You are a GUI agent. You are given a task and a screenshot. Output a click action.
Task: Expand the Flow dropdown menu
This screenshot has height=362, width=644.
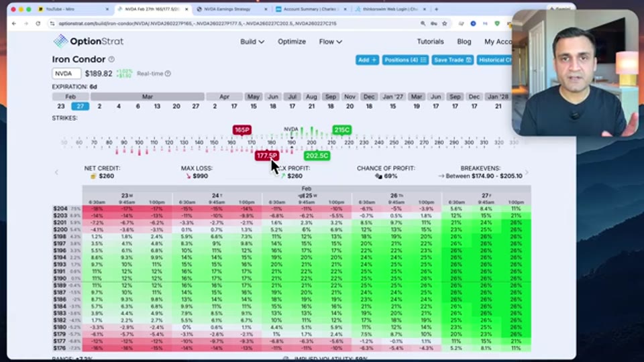[x=331, y=42]
